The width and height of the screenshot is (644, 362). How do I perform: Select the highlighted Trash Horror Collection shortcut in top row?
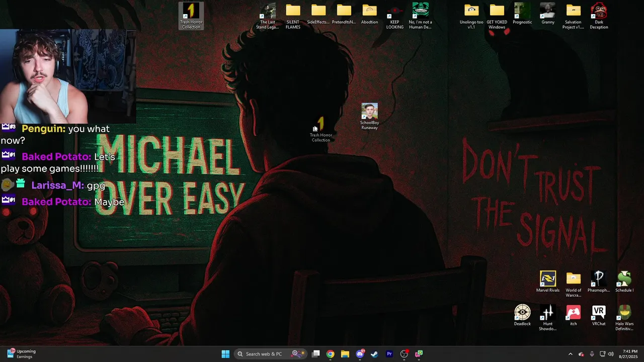click(191, 16)
